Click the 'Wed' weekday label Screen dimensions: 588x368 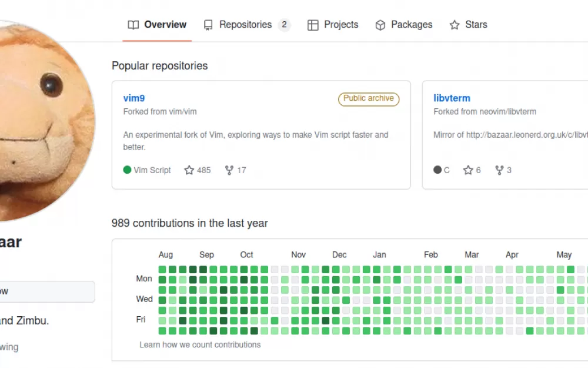point(145,299)
